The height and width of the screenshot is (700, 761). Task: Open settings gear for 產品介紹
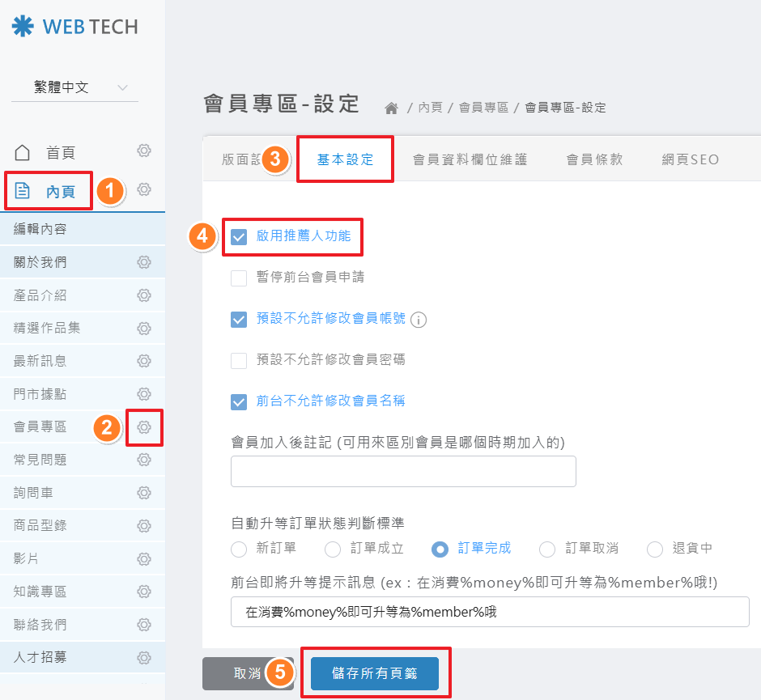144,295
